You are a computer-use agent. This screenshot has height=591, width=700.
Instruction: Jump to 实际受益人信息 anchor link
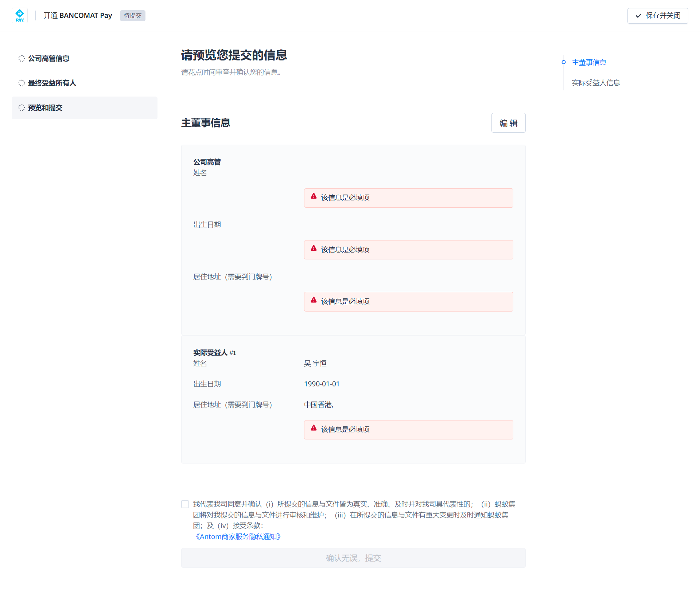(596, 83)
